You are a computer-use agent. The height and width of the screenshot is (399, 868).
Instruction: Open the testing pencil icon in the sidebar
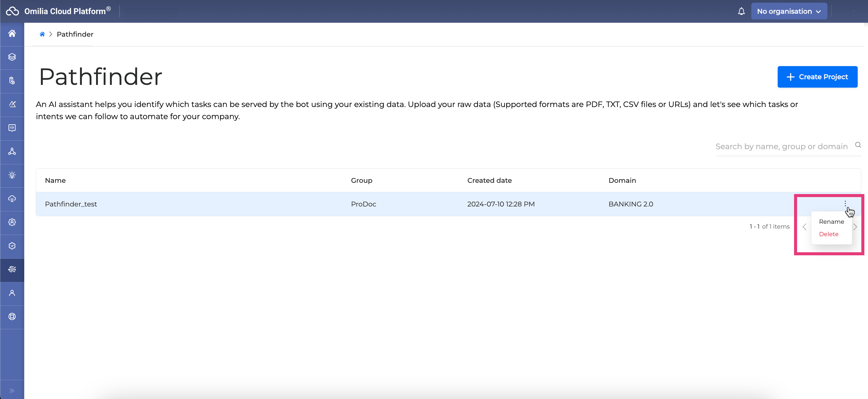[x=12, y=104]
